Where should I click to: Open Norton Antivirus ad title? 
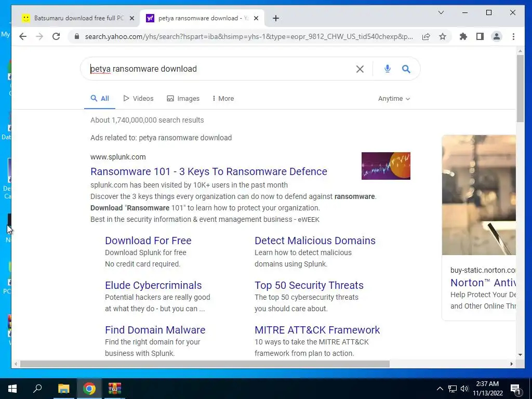point(483,283)
